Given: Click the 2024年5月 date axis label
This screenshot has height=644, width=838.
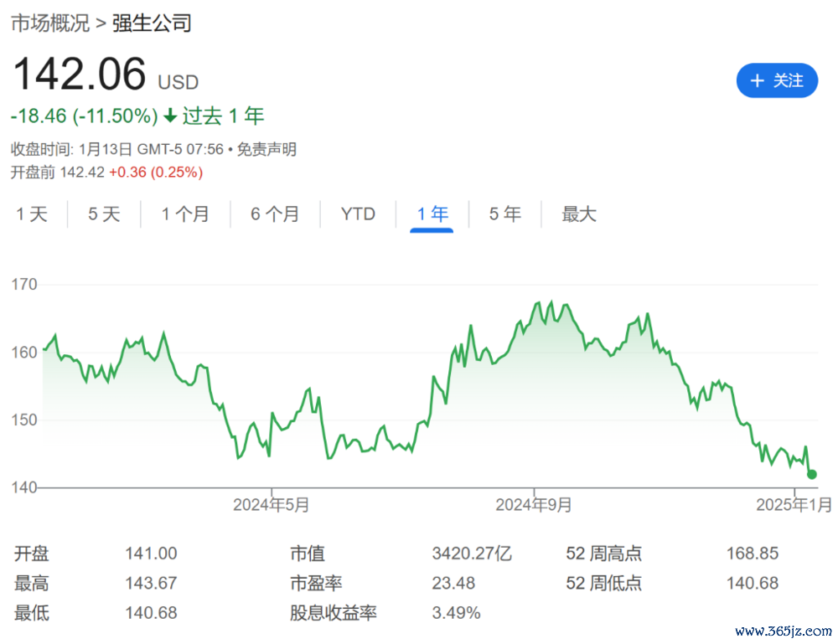Looking at the screenshot, I should coord(271,505).
